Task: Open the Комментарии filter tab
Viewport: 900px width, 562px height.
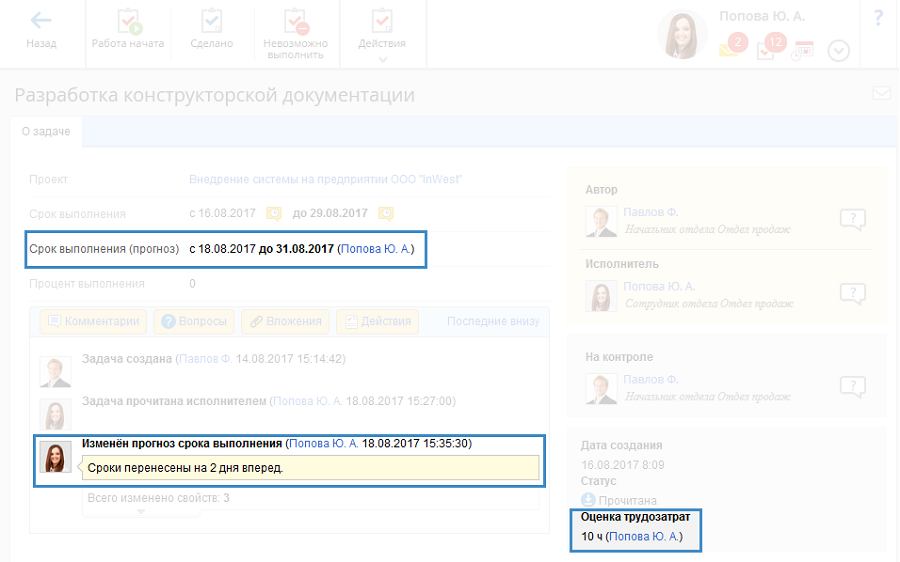Action: click(x=94, y=321)
